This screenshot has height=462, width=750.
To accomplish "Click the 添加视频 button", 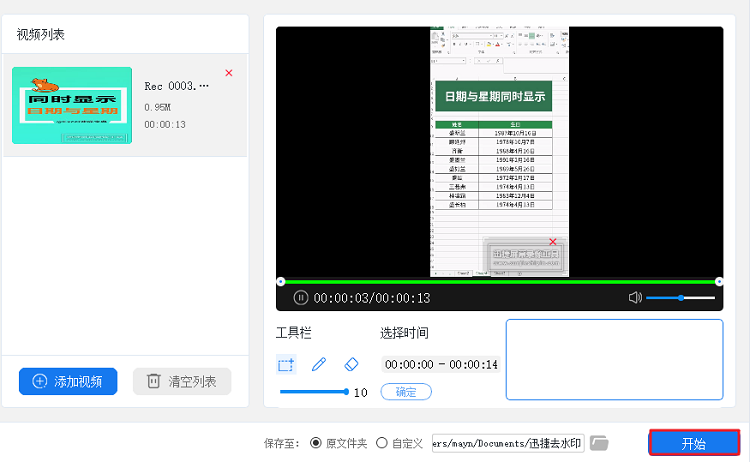I will point(68,381).
